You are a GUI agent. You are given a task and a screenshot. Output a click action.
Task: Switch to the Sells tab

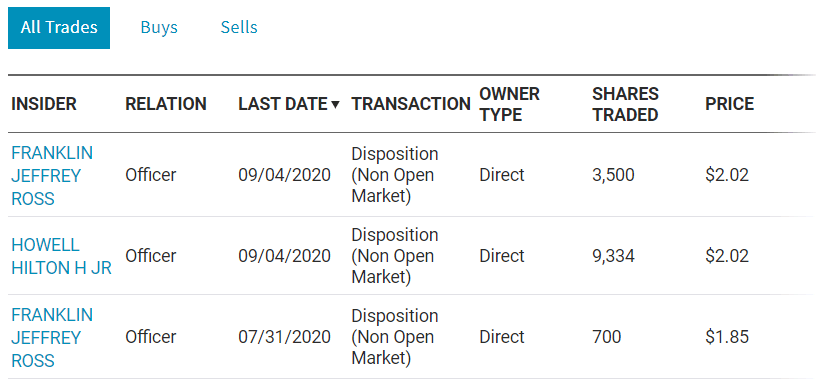tap(239, 28)
